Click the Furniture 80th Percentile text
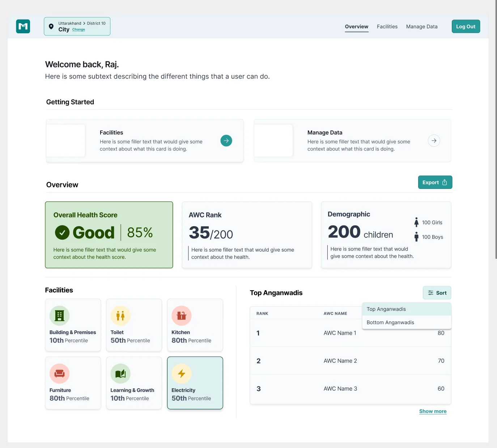This screenshot has height=448, width=497. (69, 398)
